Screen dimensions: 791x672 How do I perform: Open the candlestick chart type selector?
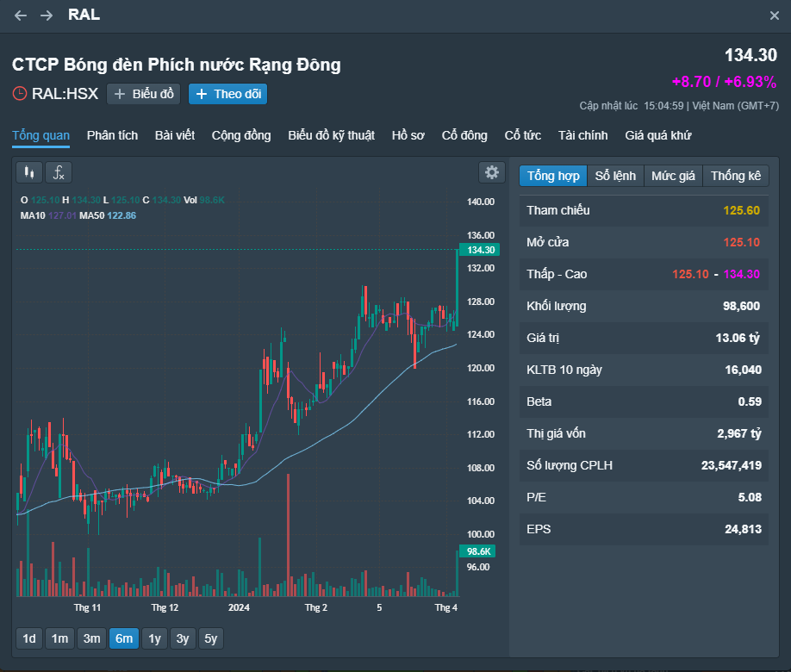coord(29,172)
